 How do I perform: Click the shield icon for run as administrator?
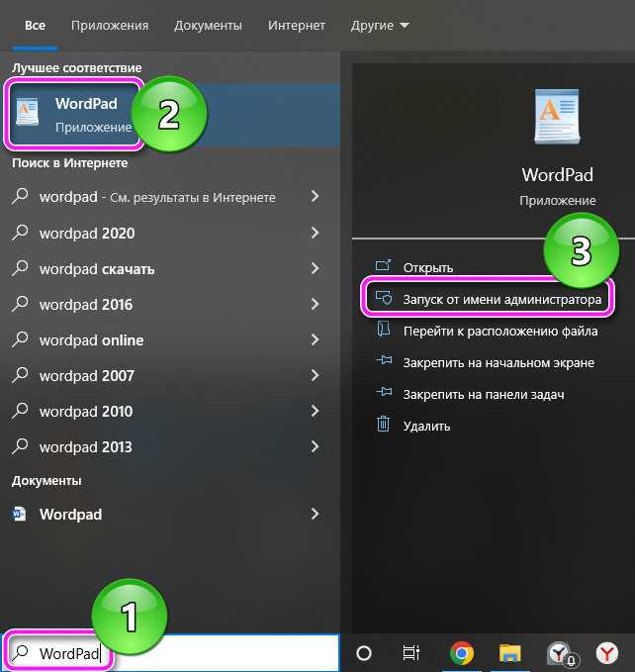pyautogui.click(x=383, y=298)
